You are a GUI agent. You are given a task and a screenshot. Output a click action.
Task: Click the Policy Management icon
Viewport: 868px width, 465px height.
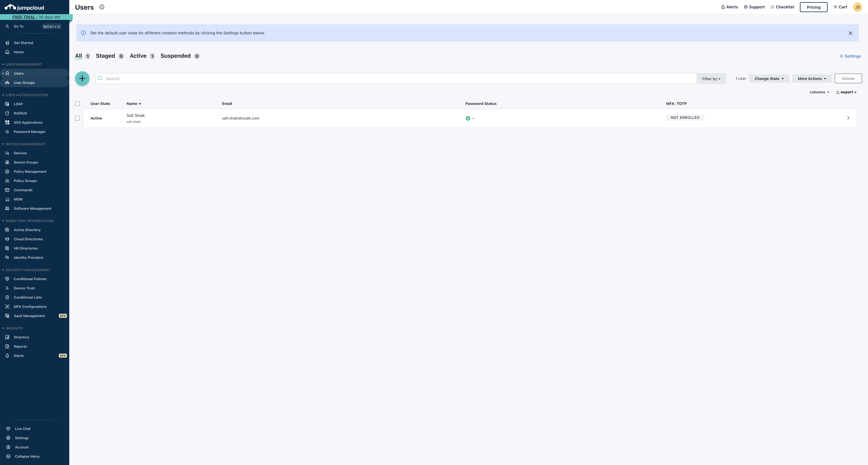point(7,171)
